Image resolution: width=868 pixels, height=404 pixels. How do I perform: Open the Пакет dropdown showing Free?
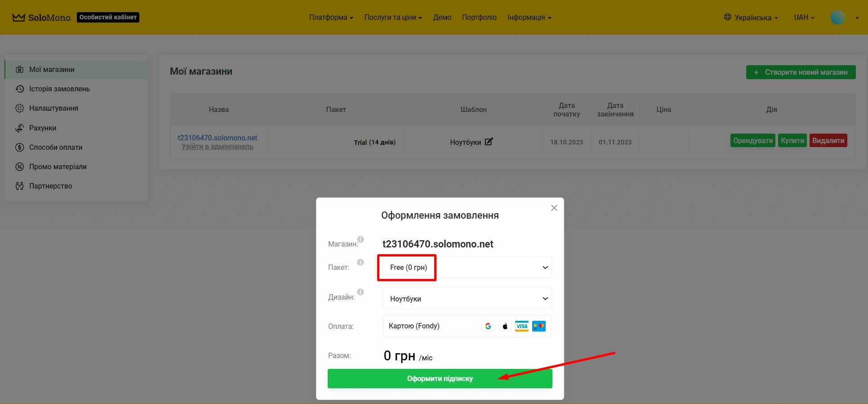[x=467, y=268]
